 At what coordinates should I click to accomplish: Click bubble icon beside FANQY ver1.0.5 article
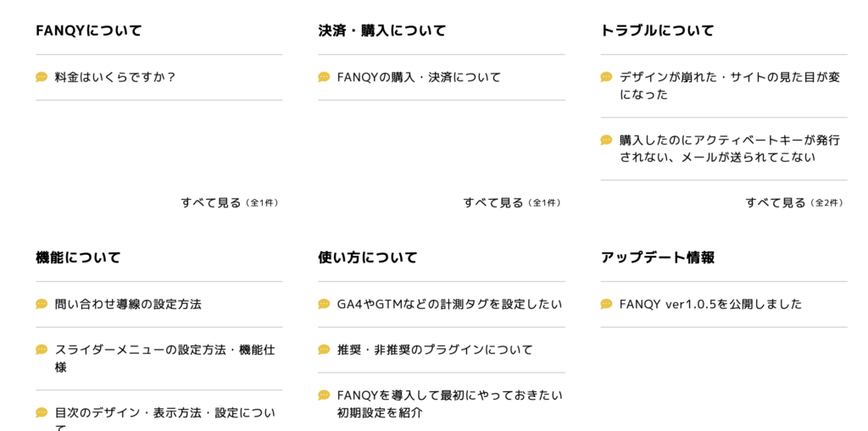tap(606, 304)
